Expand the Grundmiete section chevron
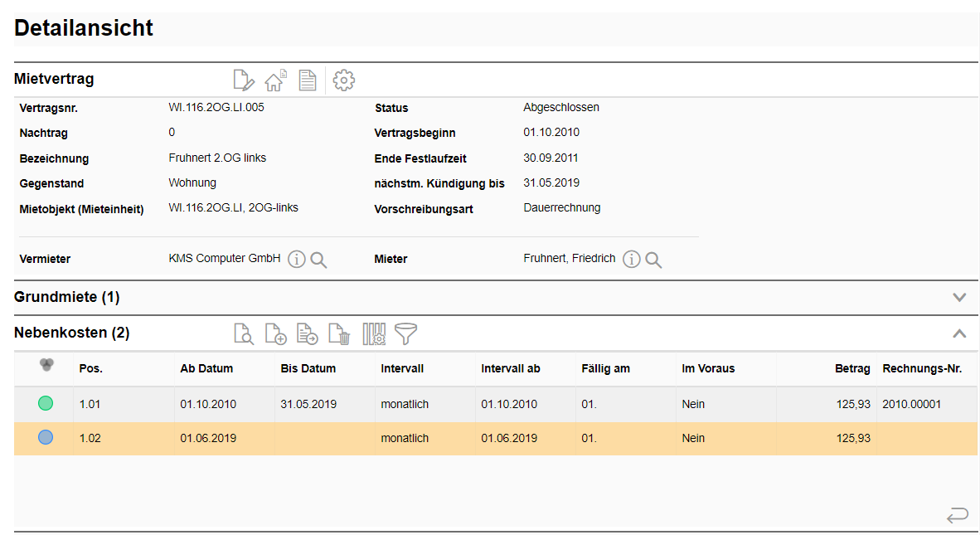This screenshot has width=980, height=535. (959, 297)
